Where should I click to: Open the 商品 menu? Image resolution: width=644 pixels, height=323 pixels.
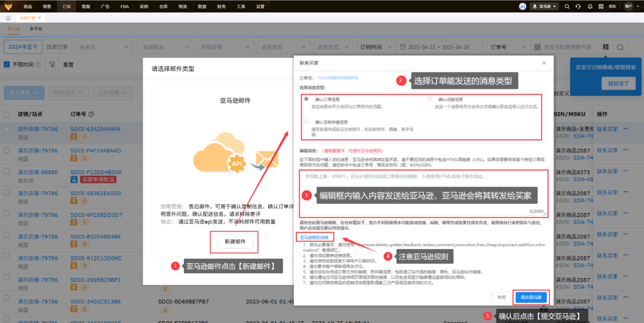click(28, 6)
